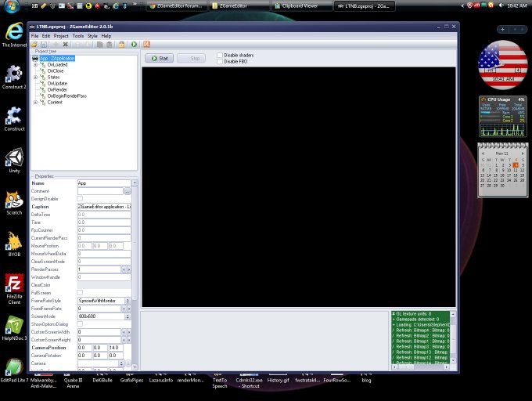The width and height of the screenshot is (532, 401).
Task: Click the FixedFrameRate stepper arrows
Action: pos(126,309)
